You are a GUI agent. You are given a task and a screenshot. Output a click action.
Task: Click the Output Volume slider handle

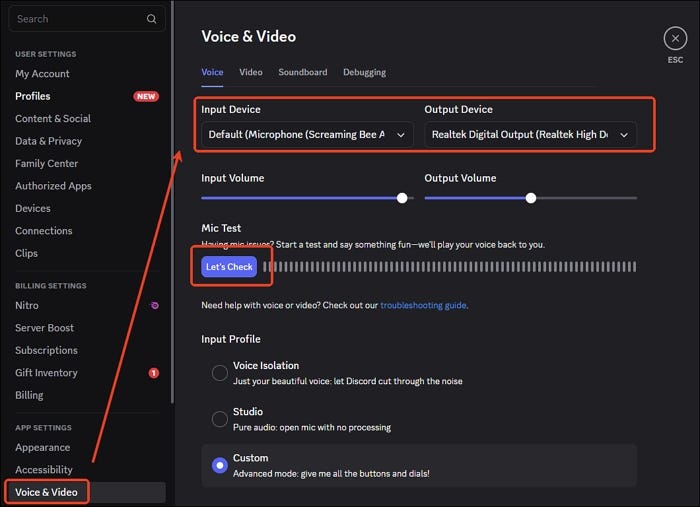click(x=530, y=198)
